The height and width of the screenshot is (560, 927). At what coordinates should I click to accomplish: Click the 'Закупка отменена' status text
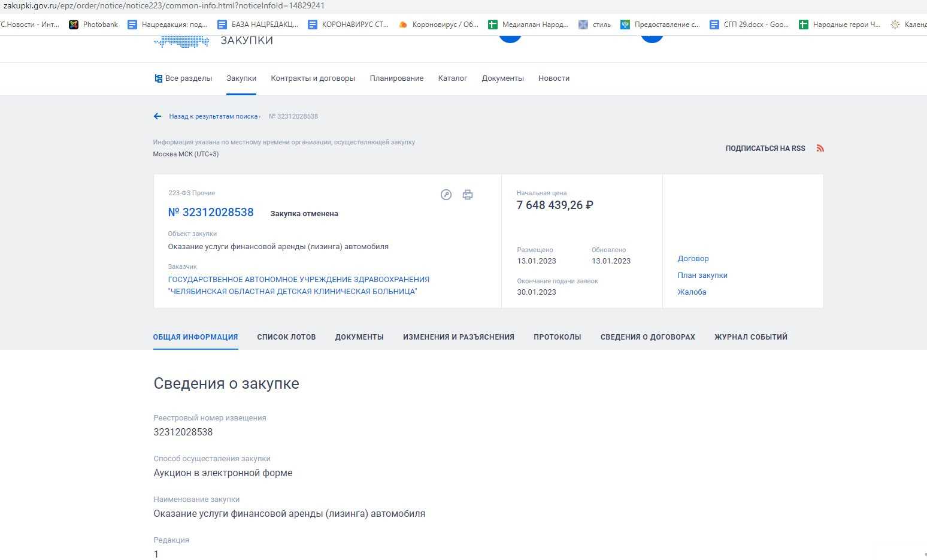[304, 214]
